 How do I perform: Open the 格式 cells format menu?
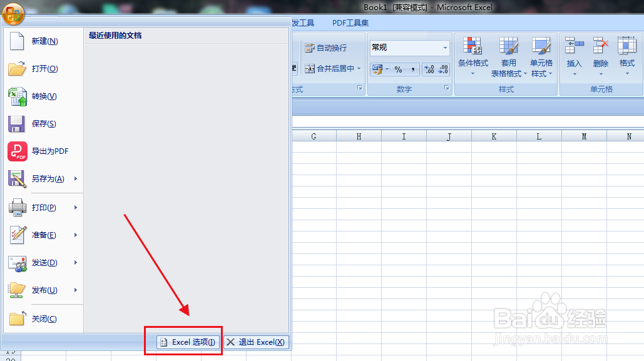pos(626,56)
